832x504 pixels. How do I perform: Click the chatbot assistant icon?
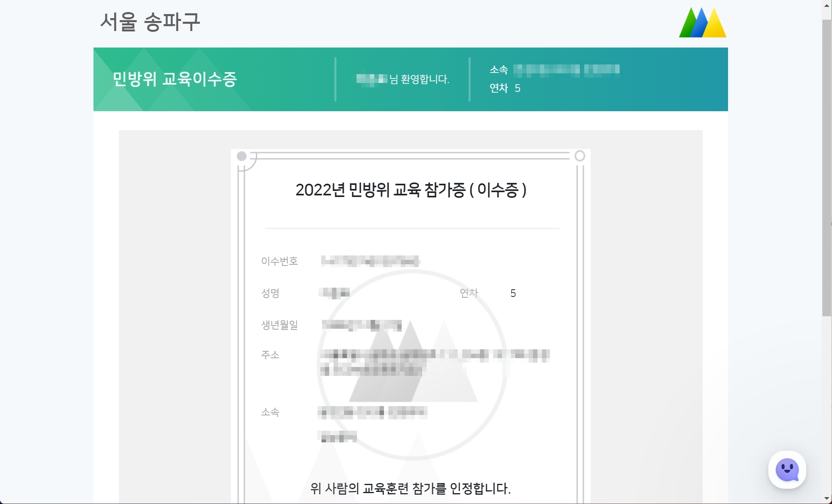(x=787, y=469)
